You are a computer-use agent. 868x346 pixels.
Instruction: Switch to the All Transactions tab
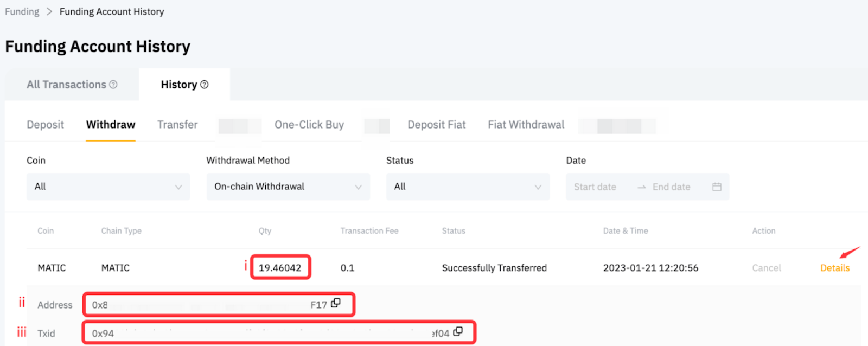click(66, 85)
